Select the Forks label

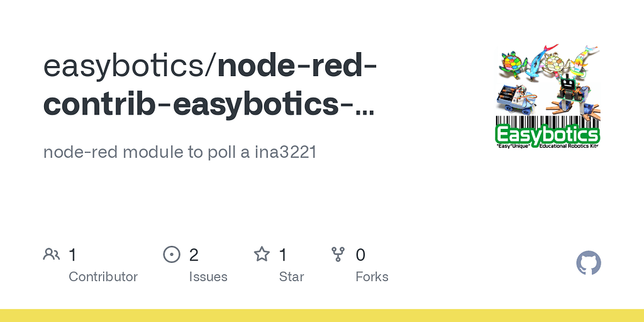coord(372,277)
